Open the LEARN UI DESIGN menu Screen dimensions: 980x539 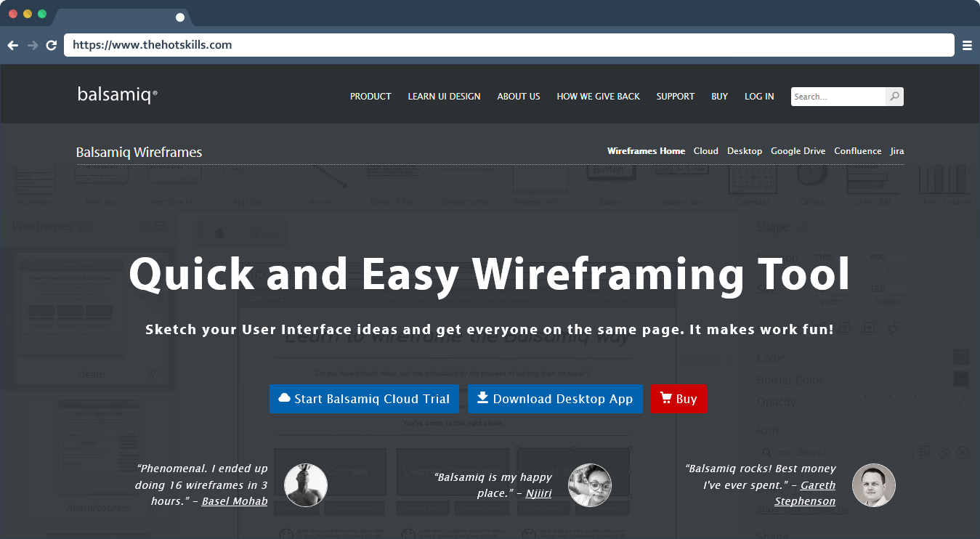tap(444, 97)
